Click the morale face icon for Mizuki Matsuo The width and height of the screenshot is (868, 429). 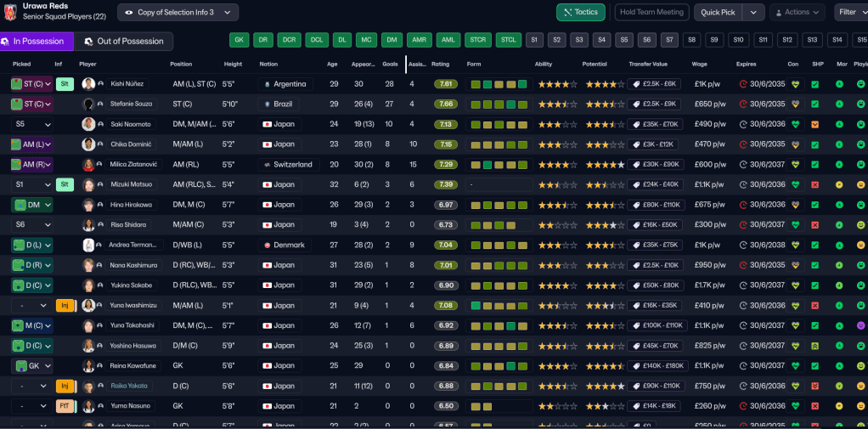[839, 184]
